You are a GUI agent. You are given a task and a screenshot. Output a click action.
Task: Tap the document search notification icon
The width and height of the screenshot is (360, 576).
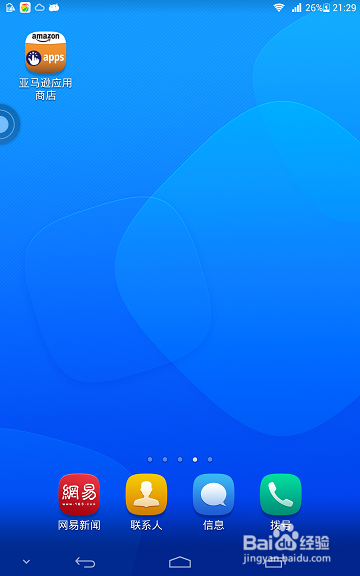pyautogui.click(x=10, y=7)
